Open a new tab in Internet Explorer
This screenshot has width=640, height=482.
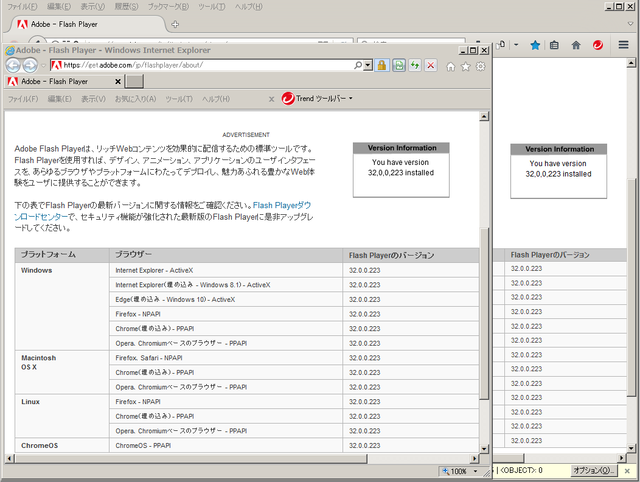tap(134, 82)
